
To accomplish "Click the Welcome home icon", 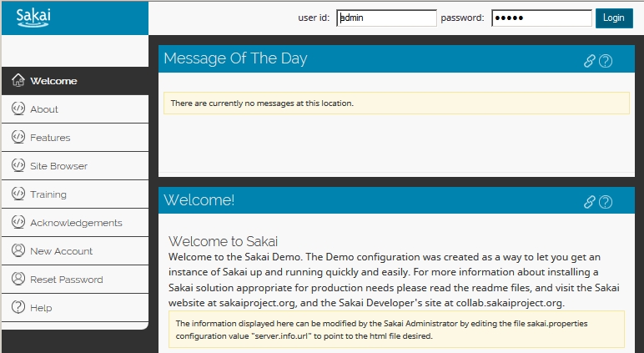I will 18,81.
